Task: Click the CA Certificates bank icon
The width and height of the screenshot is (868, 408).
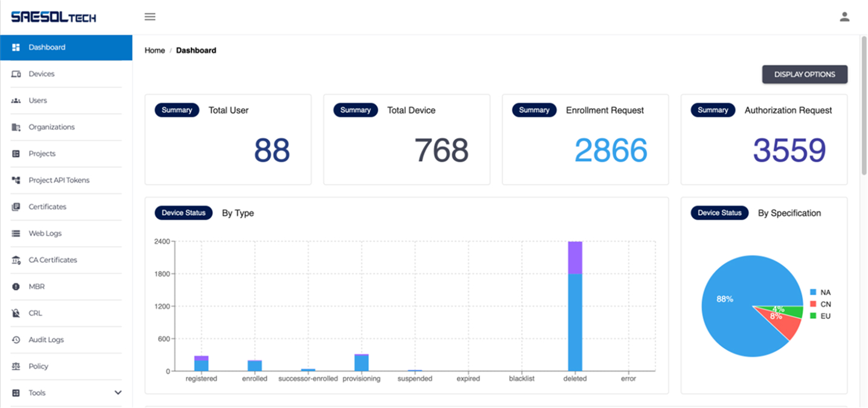Action: (16, 260)
